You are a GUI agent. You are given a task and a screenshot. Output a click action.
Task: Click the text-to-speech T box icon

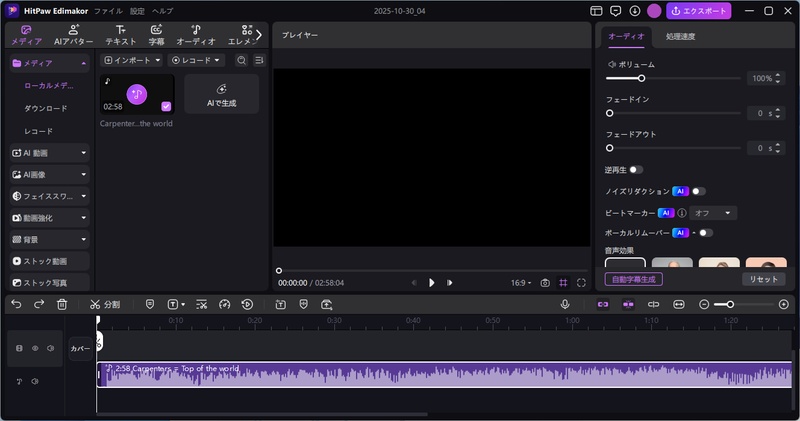[281, 305]
